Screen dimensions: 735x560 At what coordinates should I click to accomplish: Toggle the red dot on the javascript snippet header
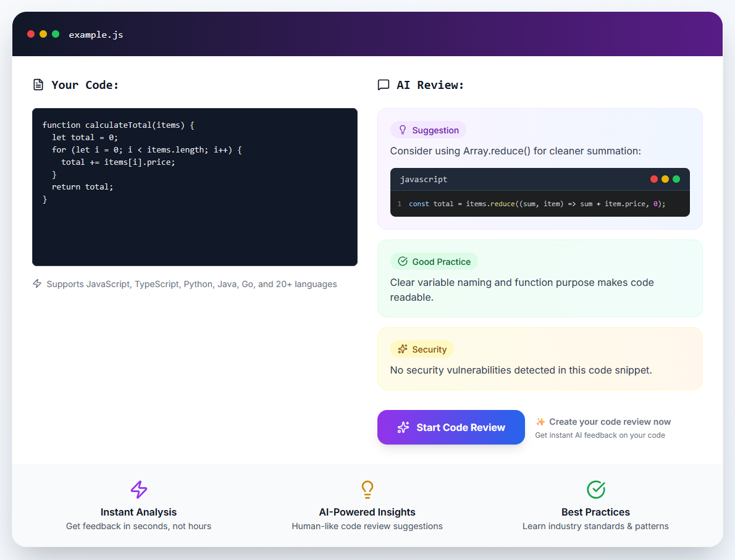click(653, 178)
